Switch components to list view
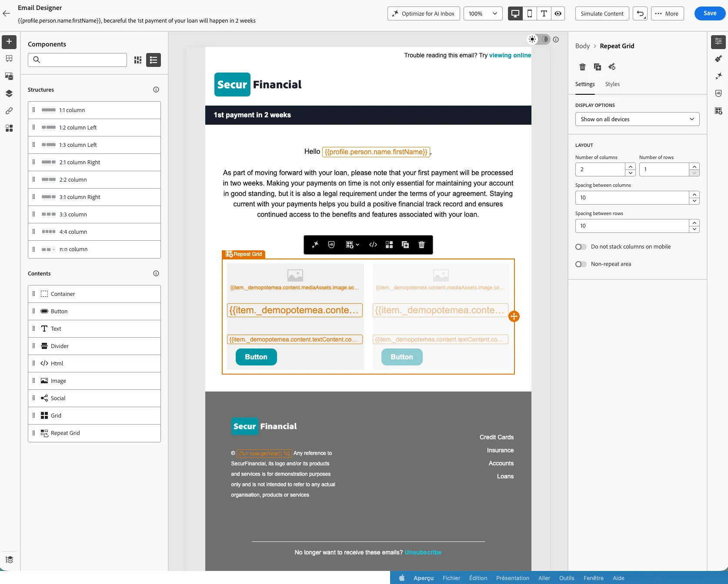The height and width of the screenshot is (584, 728). (x=154, y=60)
